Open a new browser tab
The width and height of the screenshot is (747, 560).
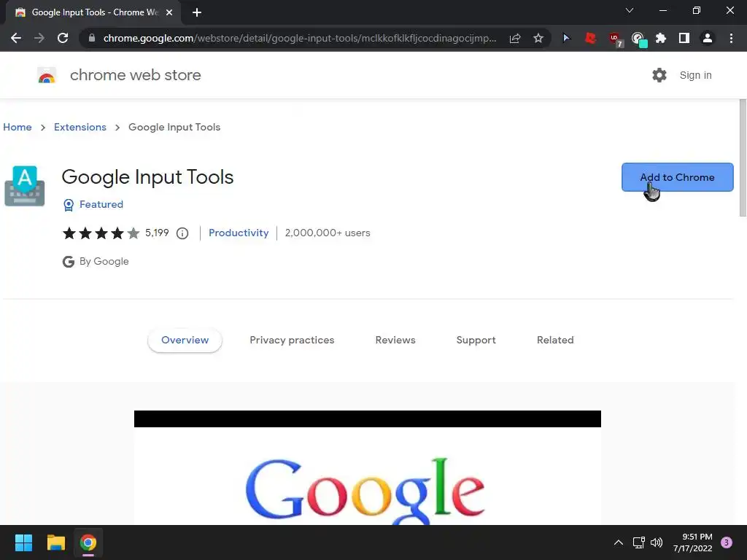pos(197,12)
